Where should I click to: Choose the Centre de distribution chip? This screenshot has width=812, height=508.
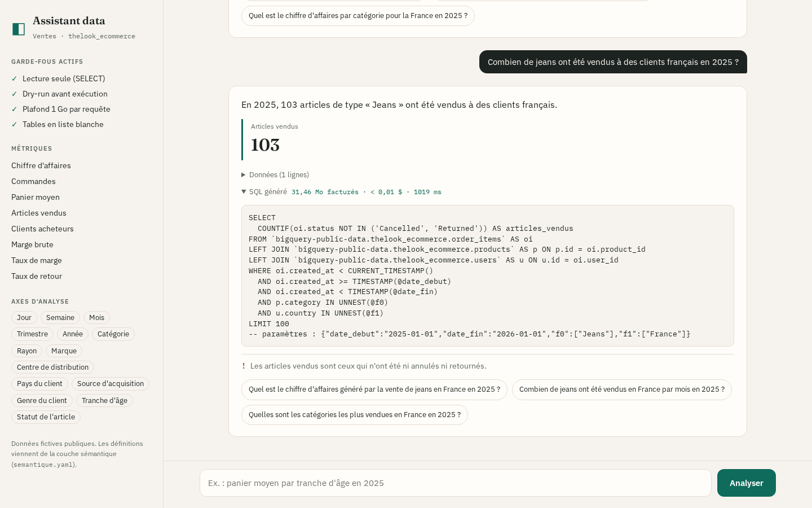point(52,367)
